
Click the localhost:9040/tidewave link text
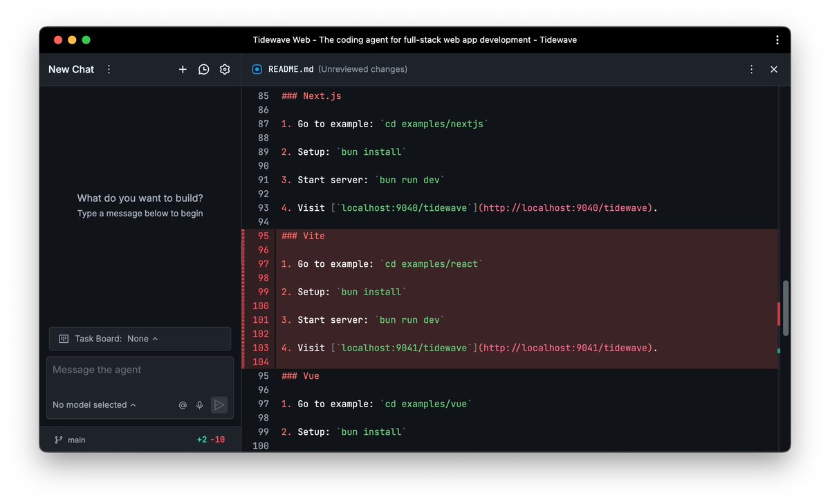coord(405,207)
